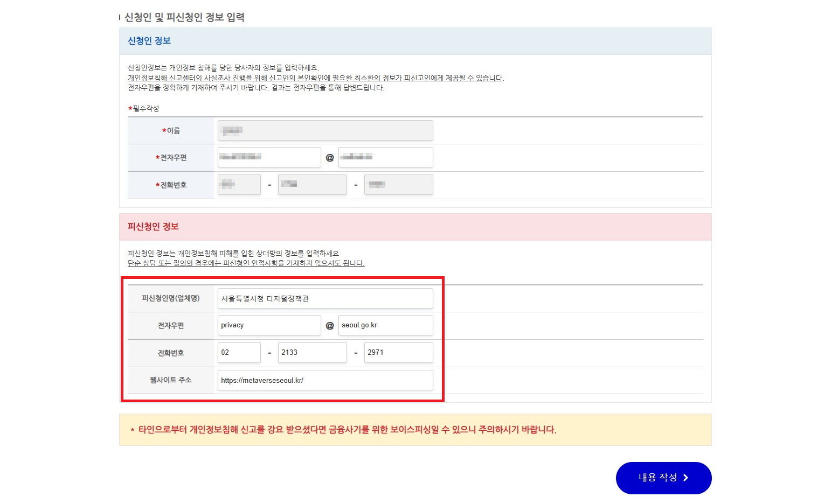831x504 pixels.
Task: Click the 내용 작성 button
Action: (663, 478)
